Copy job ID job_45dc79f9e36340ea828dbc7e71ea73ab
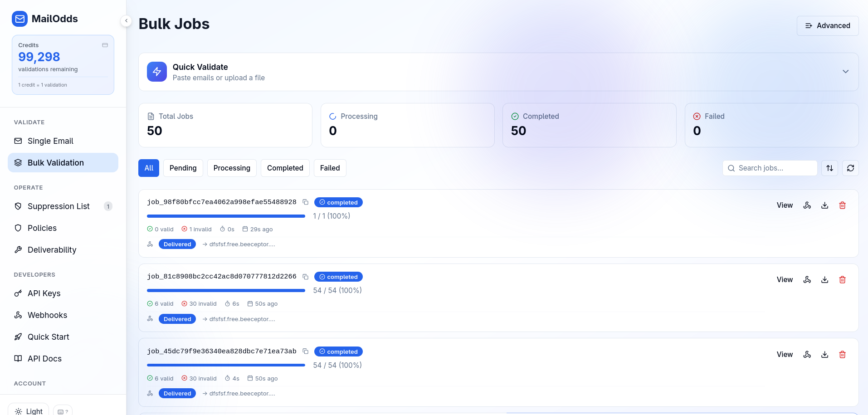This screenshot has width=868, height=415. [x=306, y=352]
